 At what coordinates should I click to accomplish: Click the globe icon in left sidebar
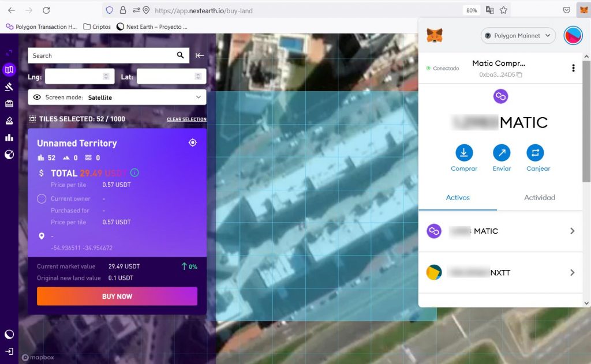9,155
